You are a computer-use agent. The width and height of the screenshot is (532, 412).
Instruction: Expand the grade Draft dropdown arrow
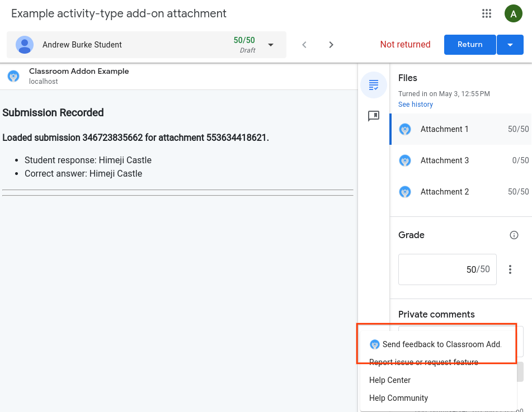(270, 44)
